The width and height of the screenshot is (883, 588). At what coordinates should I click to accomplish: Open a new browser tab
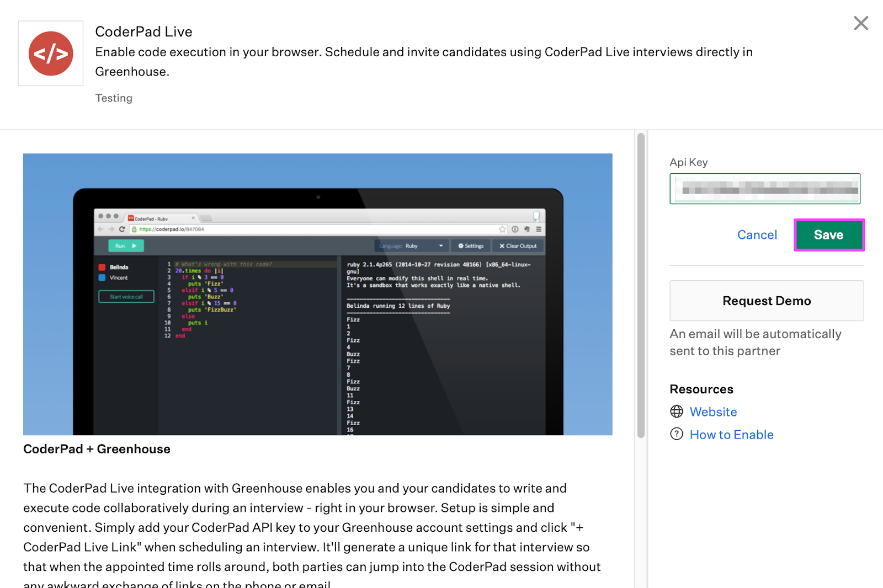[205, 218]
